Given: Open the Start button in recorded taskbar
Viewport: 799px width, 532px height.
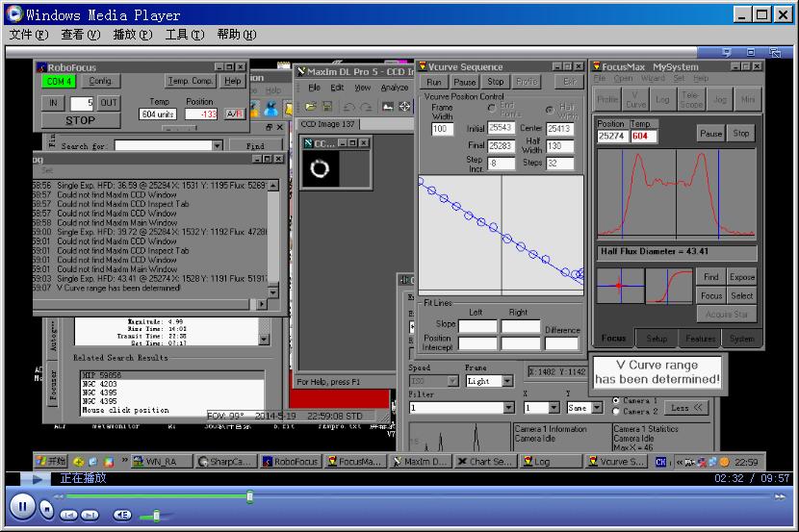Looking at the screenshot, I should 51,461.
